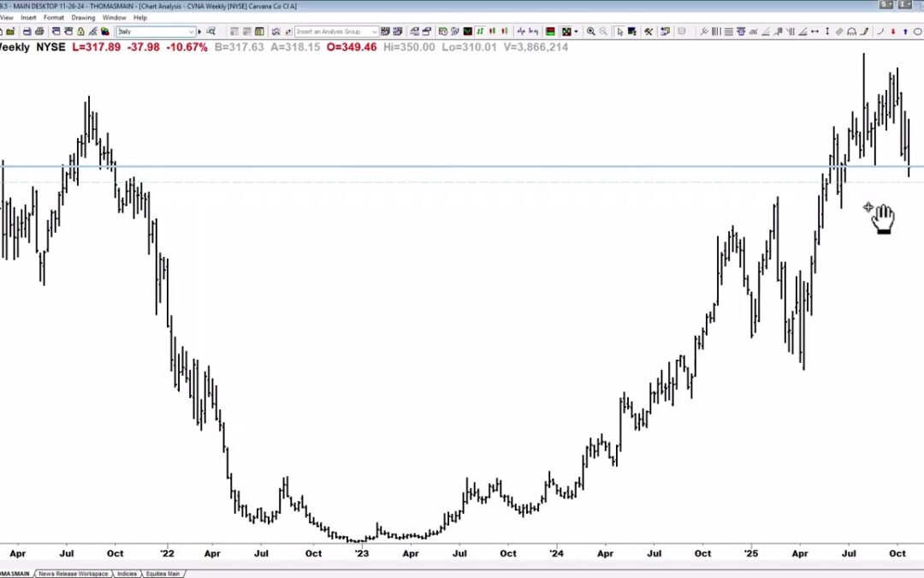The height and width of the screenshot is (578, 924).
Task: Click the open folder toolbar icon
Action: point(10,32)
